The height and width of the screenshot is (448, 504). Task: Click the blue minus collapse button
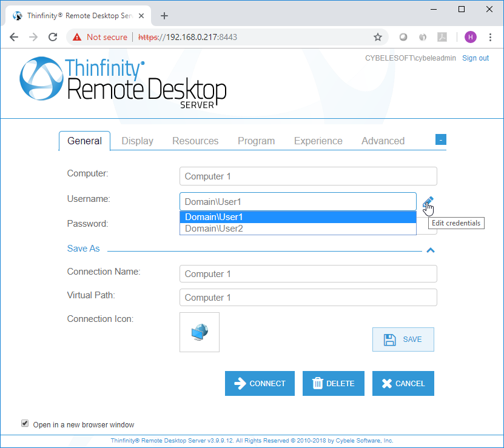441,140
